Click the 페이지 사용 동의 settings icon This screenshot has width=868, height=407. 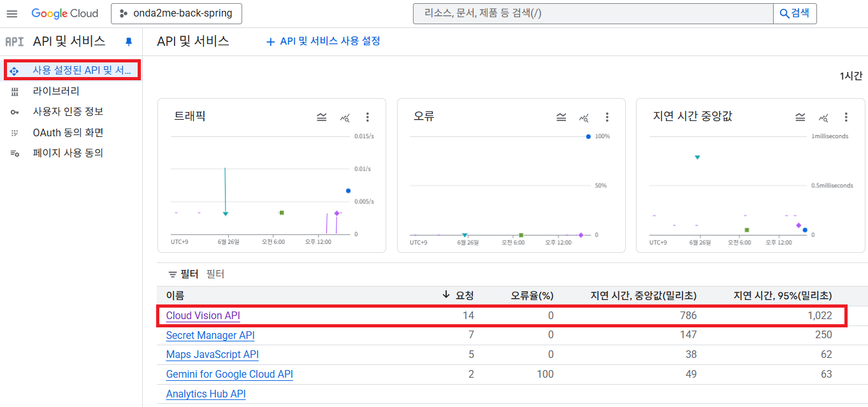click(x=15, y=154)
